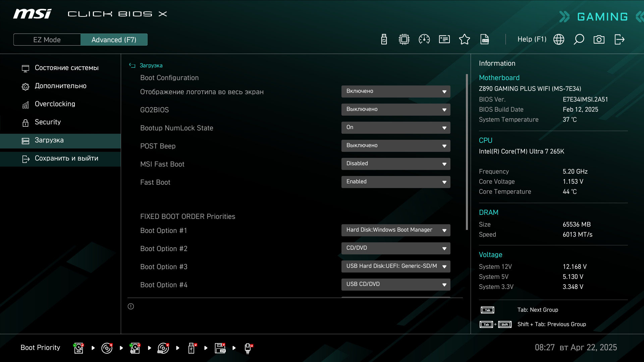Image resolution: width=644 pixels, height=362 pixels.
Task: Select USB CD/DVD icon in Boot Priority
Action: (x=163, y=348)
